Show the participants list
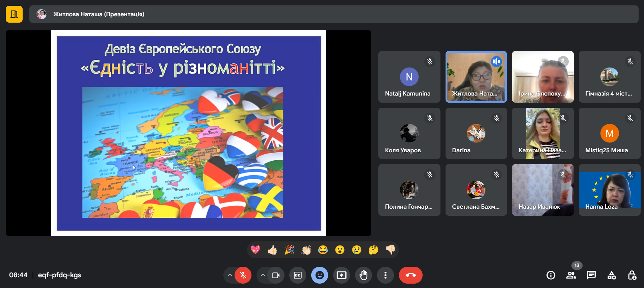 [x=571, y=275]
